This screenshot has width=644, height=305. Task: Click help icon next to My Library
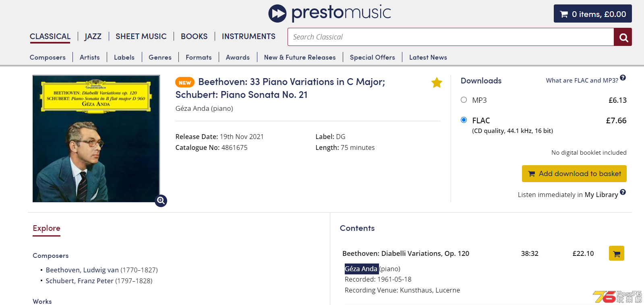coord(623,192)
